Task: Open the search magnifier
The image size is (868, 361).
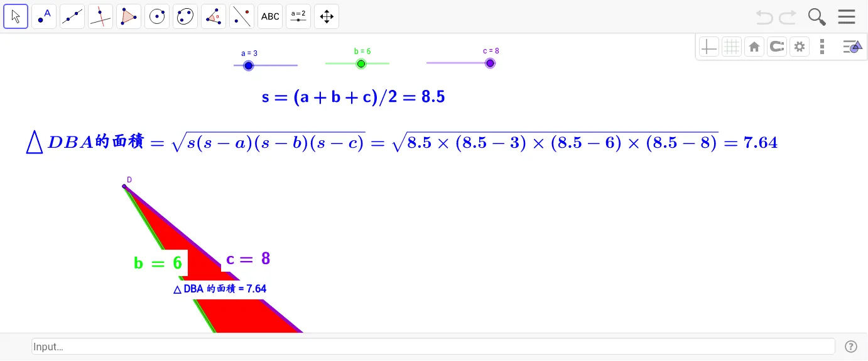Action: [816, 16]
